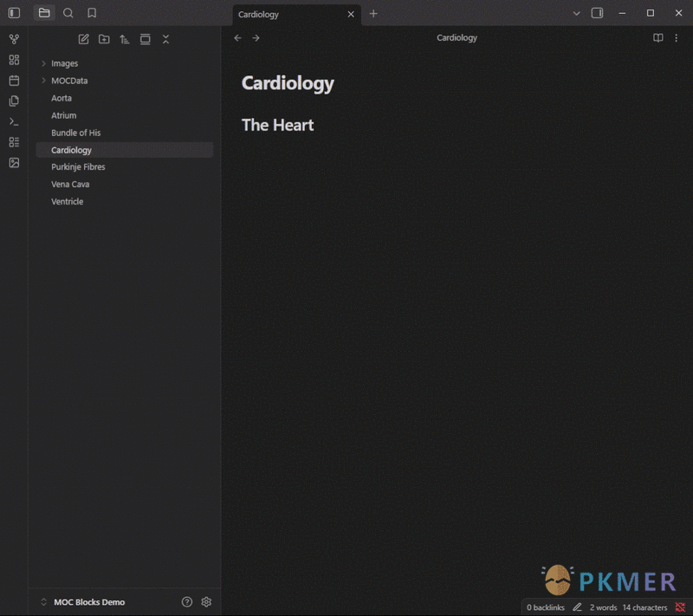The width and height of the screenshot is (693, 616).
Task: Open today's daily note calendar icon
Action: tap(14, 81)
